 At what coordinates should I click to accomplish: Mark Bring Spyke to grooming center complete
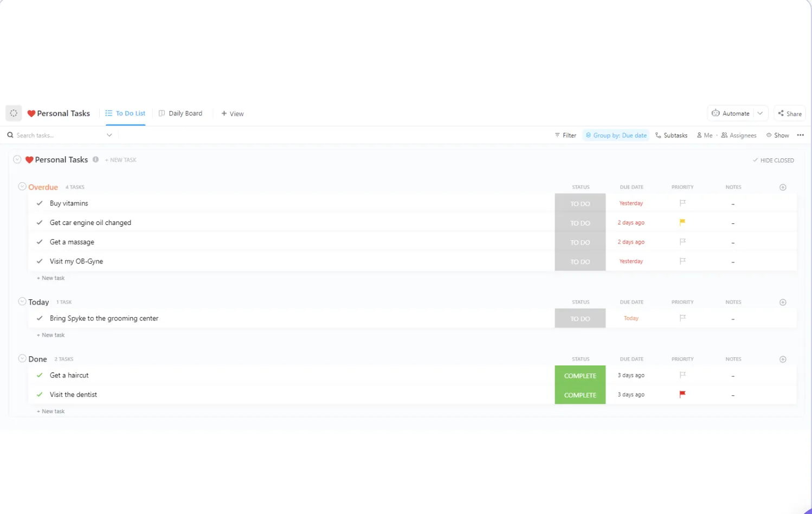pos(40,318)
